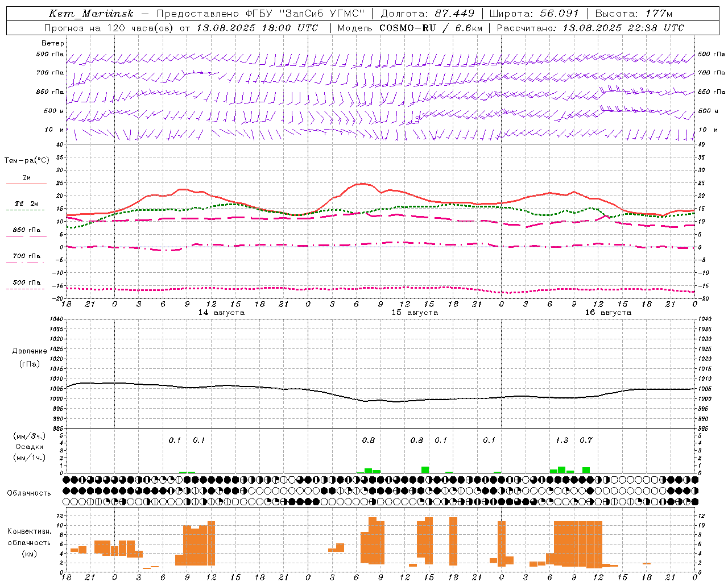Click the '10 м' label left of wind barbs

[x=54, y=130]
